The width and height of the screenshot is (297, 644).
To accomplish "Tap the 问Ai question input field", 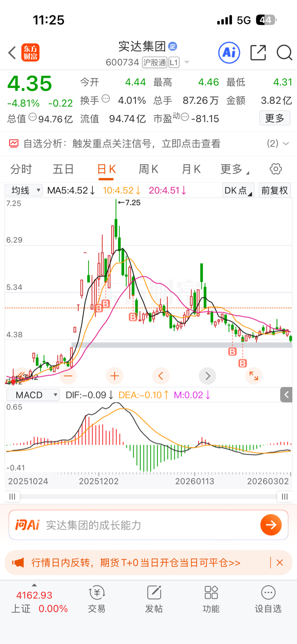I will 148,525.
